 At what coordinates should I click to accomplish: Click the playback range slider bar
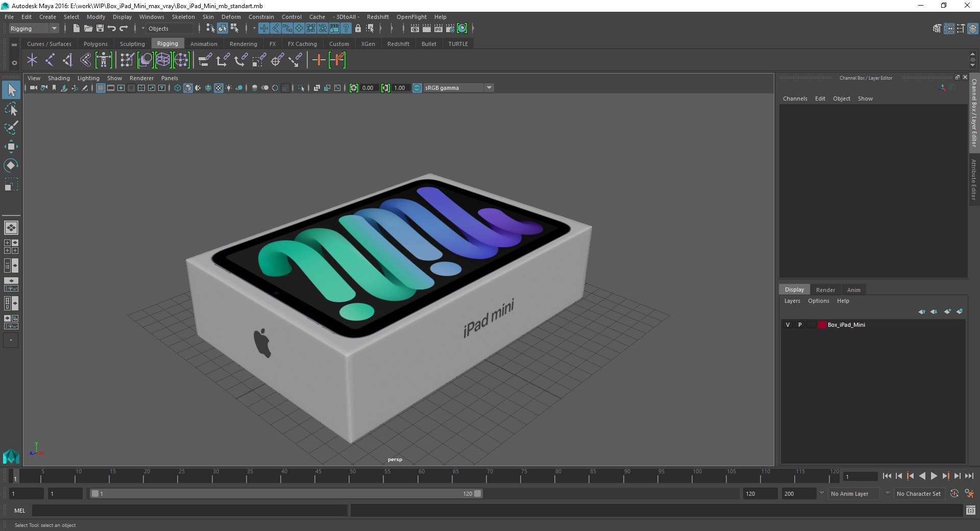click(286, 494)
